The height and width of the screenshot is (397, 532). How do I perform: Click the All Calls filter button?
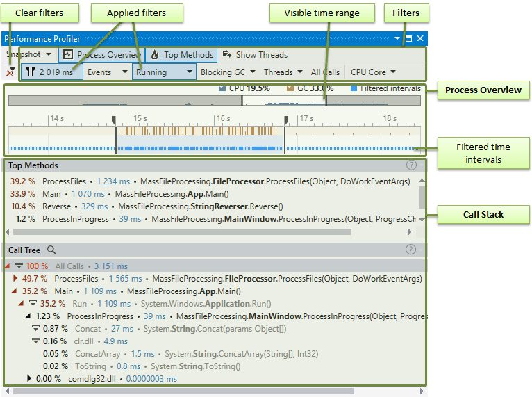[x=325, y=72]
